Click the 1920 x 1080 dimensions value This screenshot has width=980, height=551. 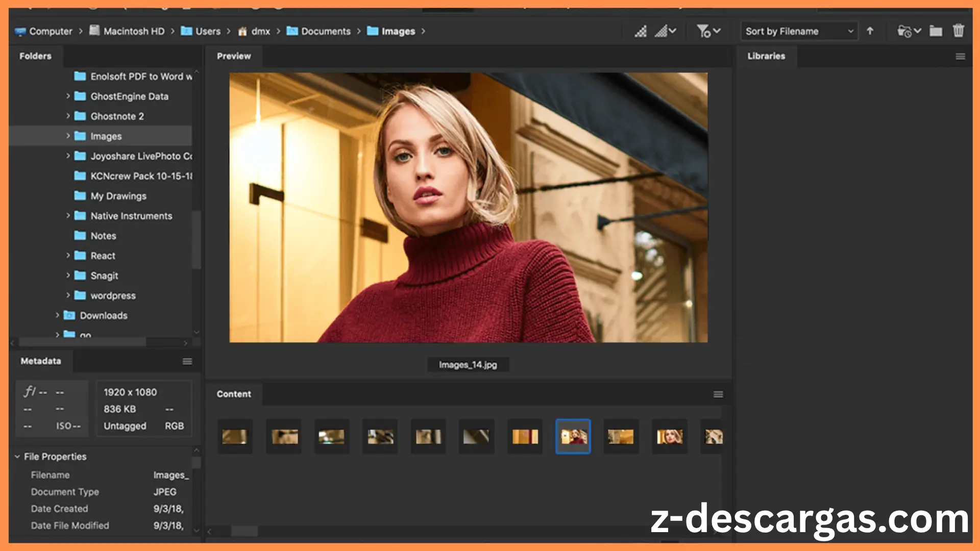tap(130, 392)
